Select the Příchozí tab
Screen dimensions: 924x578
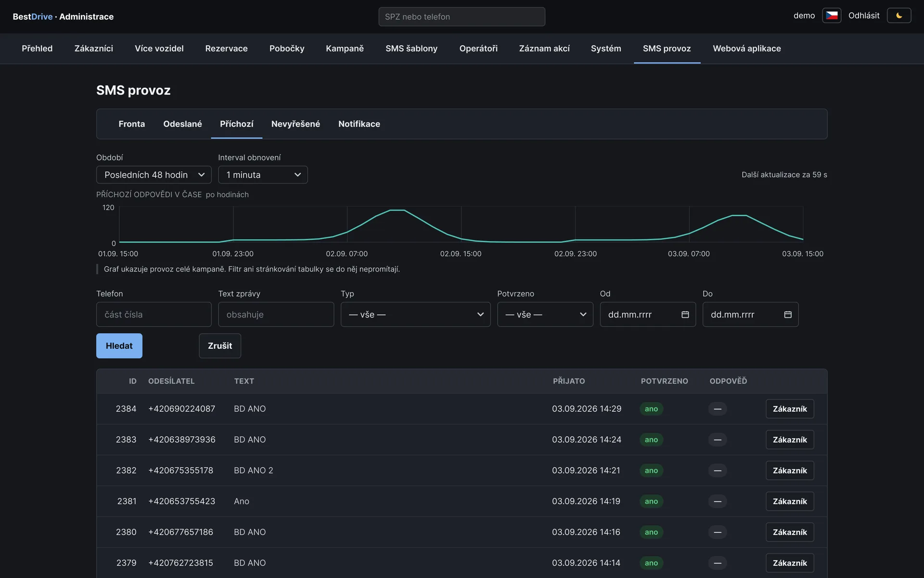236,124
